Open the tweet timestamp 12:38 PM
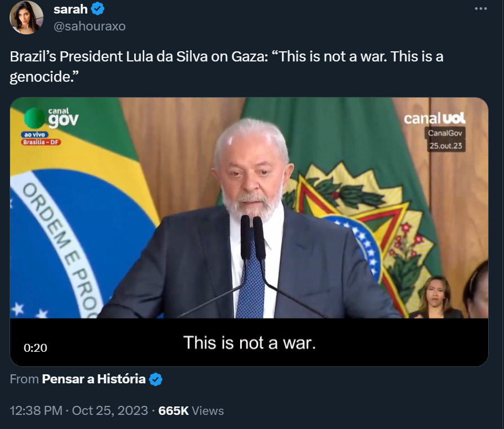Screen dimensions: 504x429 coord(36,411)
